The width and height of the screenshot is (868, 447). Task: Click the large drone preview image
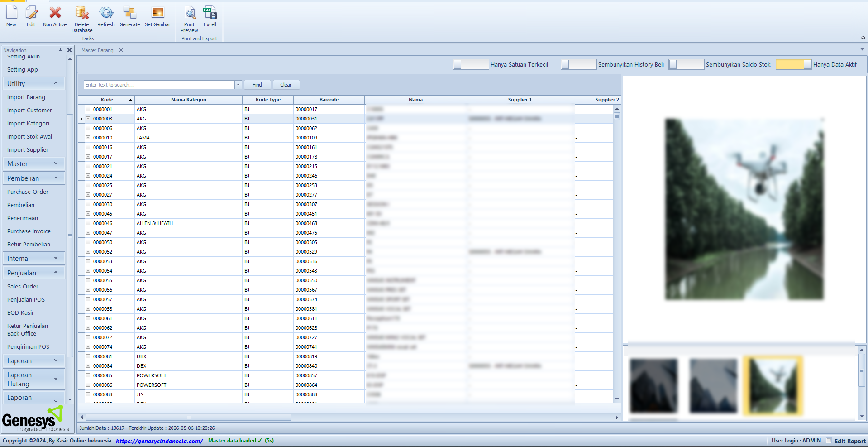click(x=744, y=209)
